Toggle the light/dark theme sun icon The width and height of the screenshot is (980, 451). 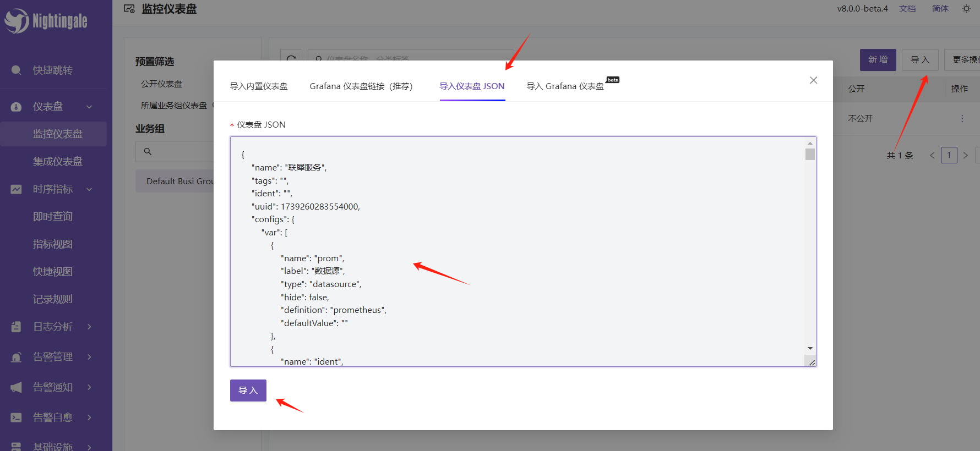pos(966,9)
